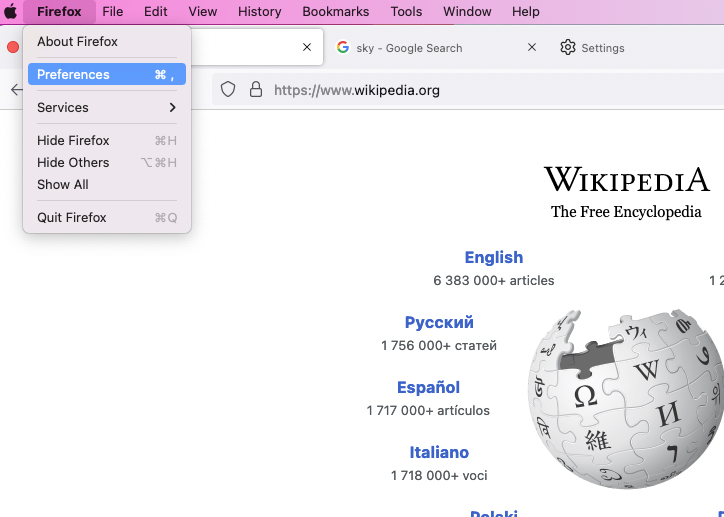Select Hide Others
The width and height of the screenshot is (724, 517).
coord(107,162)
